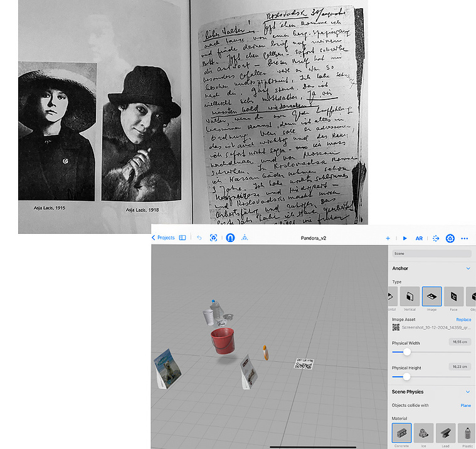Select the red bucket in the scene
476x449 pixels.
223,341
